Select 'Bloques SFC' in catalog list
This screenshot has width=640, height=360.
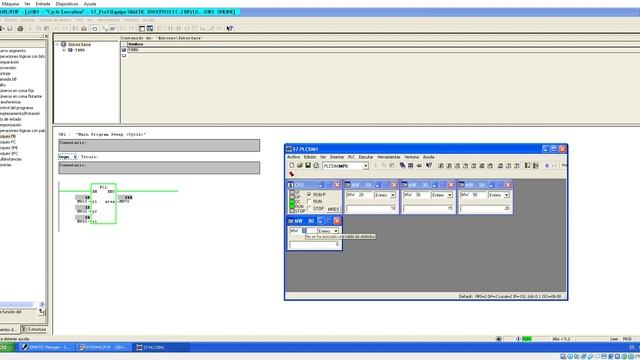[x=9, y=153]
